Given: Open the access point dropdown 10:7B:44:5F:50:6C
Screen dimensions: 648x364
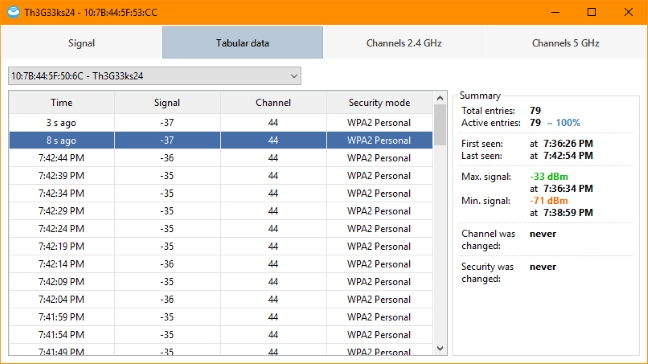Looking at the screenshot, I should pos(155,76).
